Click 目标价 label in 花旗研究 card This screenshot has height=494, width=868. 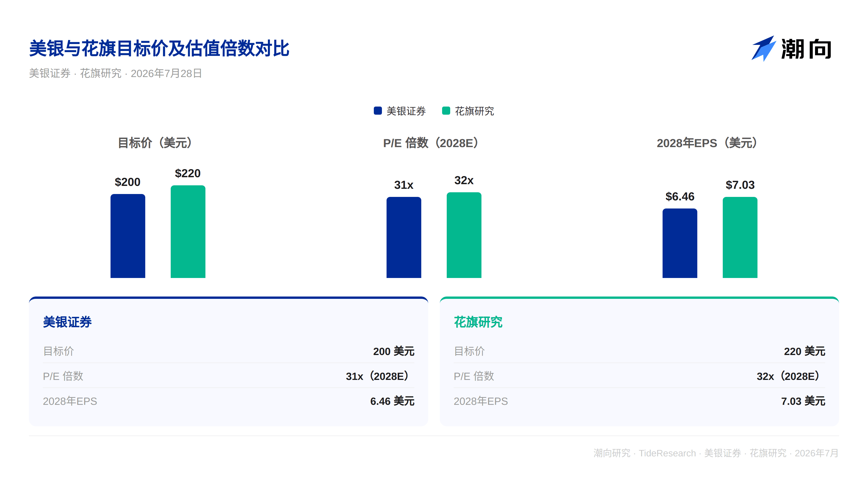coord(469,351)
